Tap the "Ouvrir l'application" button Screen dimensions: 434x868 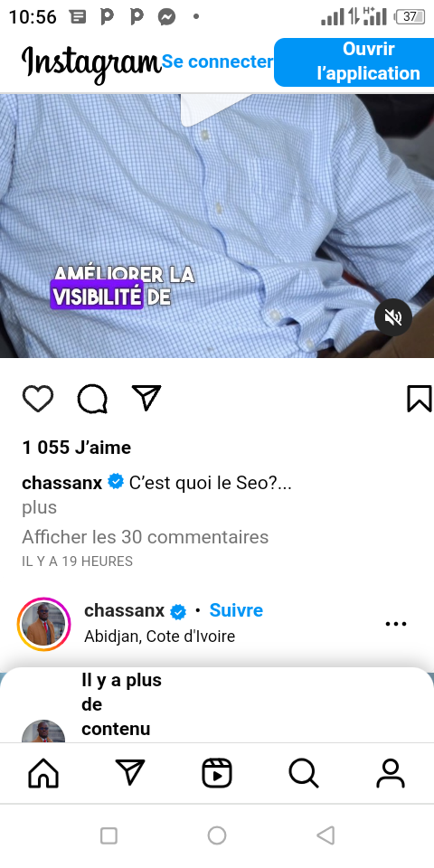coord(354,62)
